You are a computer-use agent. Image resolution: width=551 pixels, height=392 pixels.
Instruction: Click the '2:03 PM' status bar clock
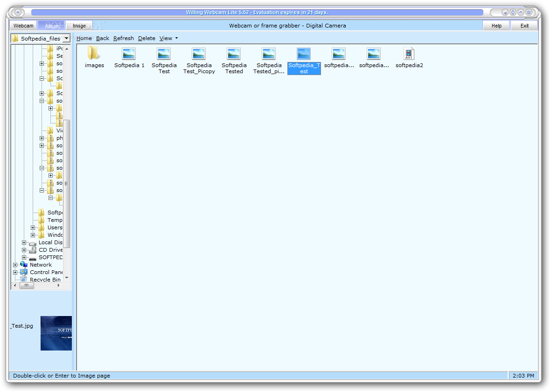pos(523,376)
